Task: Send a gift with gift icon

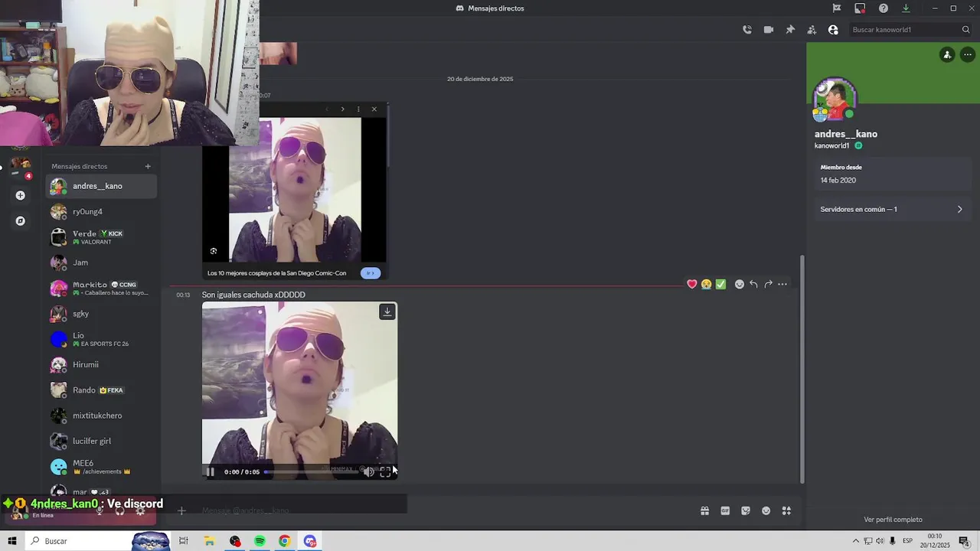Action: click(704, 510)
